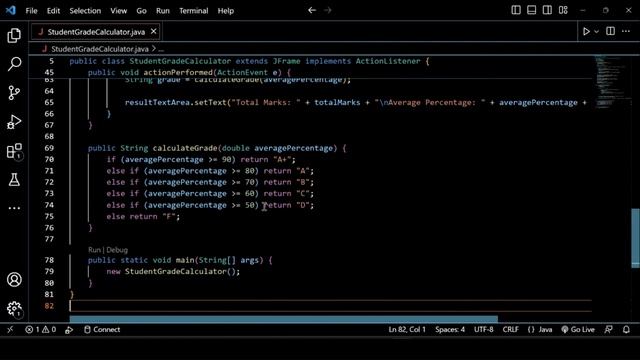
Task: Click the debug launch status bar icon
Action: [69, 329]
